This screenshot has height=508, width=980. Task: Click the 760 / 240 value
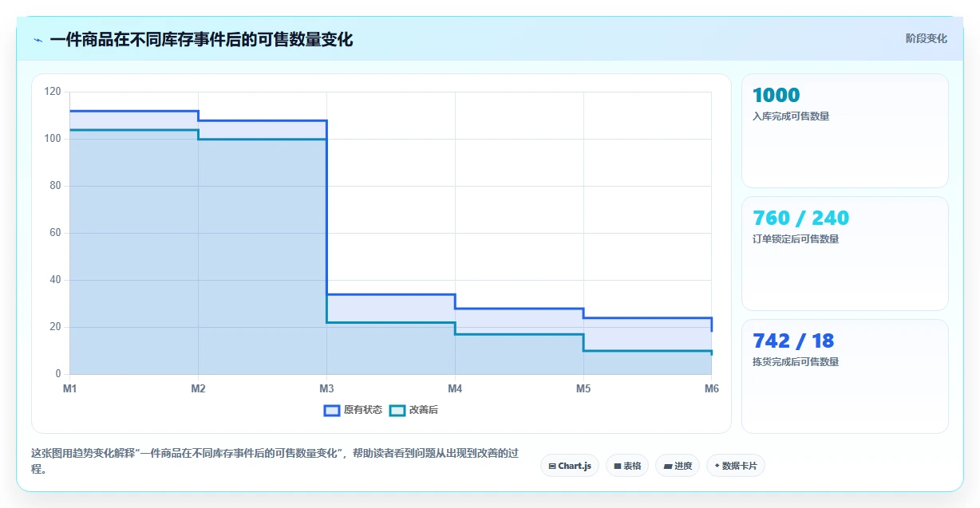800,218
